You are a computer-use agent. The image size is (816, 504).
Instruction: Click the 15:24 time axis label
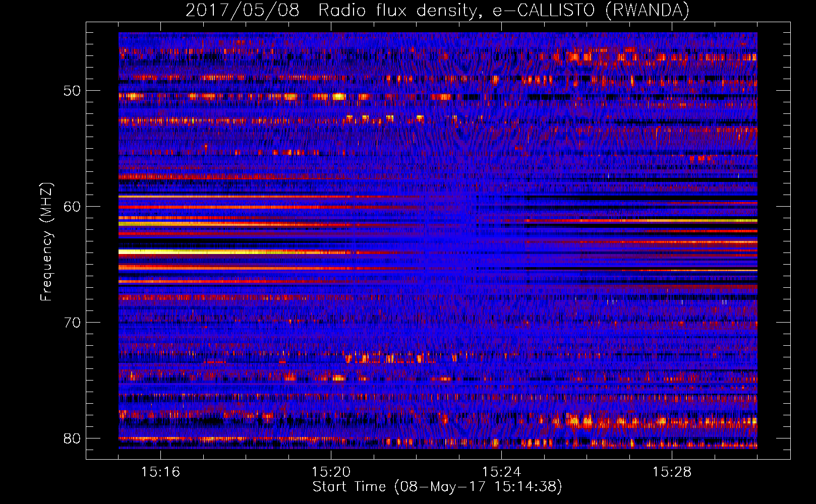(x=501, y=472)
